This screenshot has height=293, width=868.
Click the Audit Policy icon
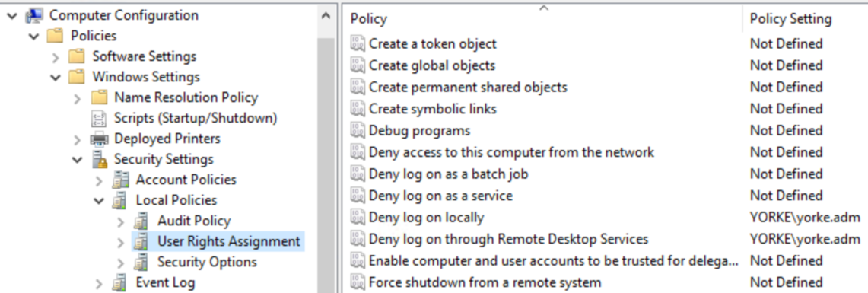click(x=141, y=221)
